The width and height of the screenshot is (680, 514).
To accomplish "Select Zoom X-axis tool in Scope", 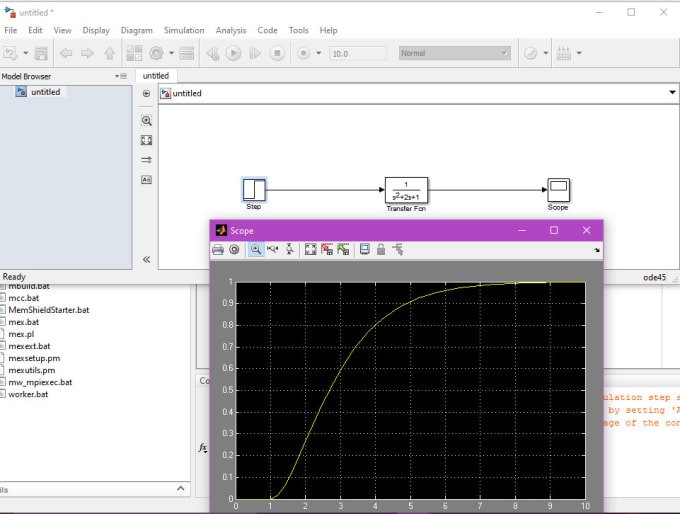I will 273,249.
